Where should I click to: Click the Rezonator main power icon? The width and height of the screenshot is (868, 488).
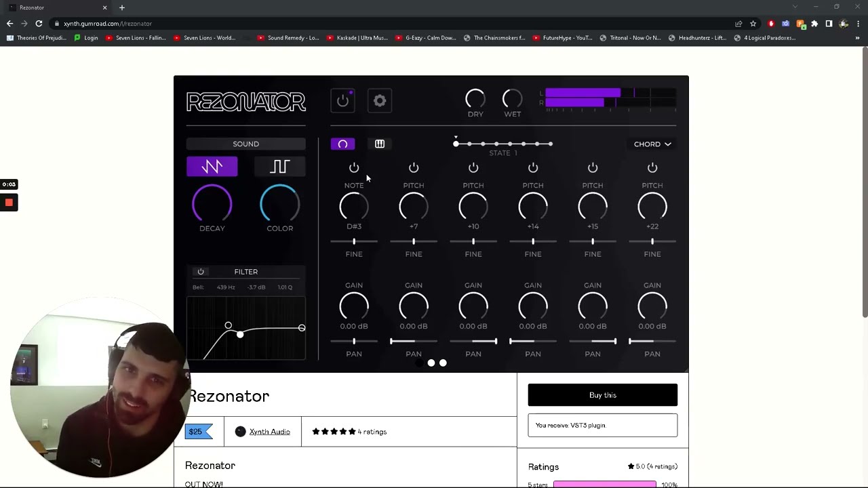pos(342,101)
